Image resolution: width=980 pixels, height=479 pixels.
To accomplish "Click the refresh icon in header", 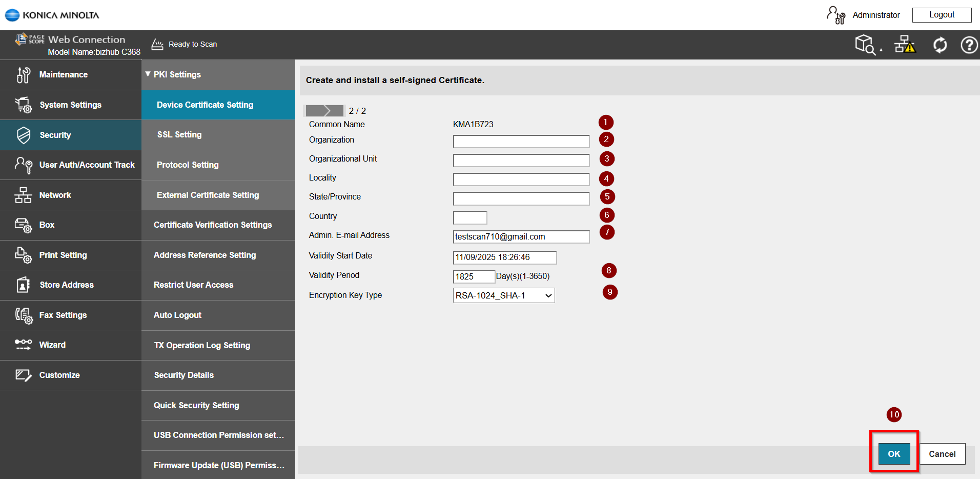I will point(940,45).
